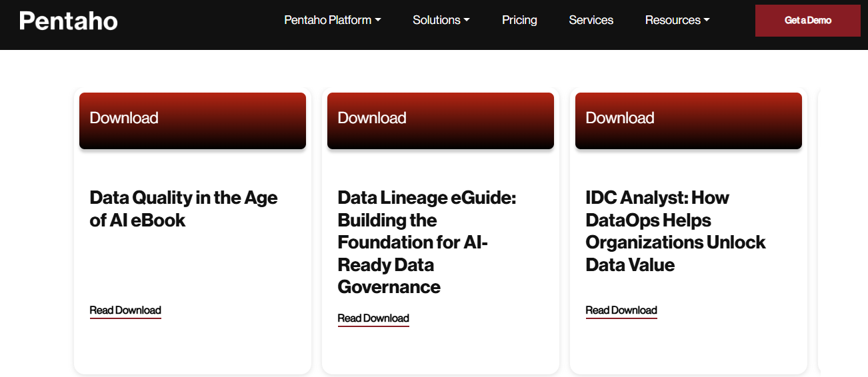Click the Get a Demo button

(808, 21)
